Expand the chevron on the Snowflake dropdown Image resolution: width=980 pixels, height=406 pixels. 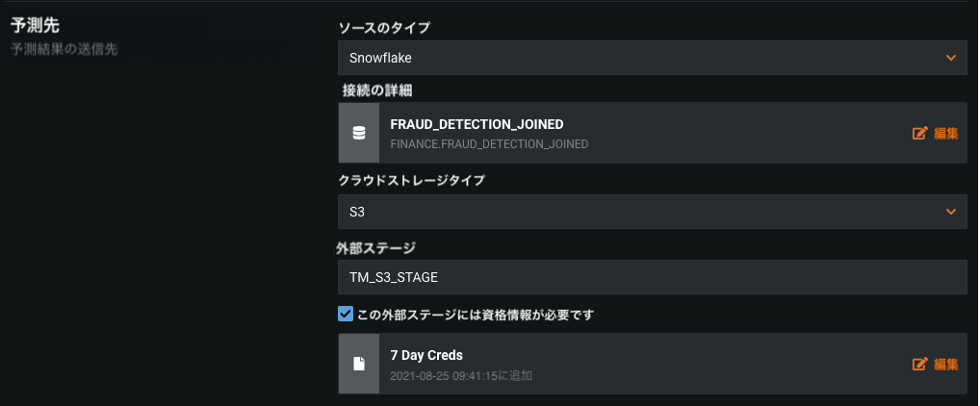pos(951,58)
